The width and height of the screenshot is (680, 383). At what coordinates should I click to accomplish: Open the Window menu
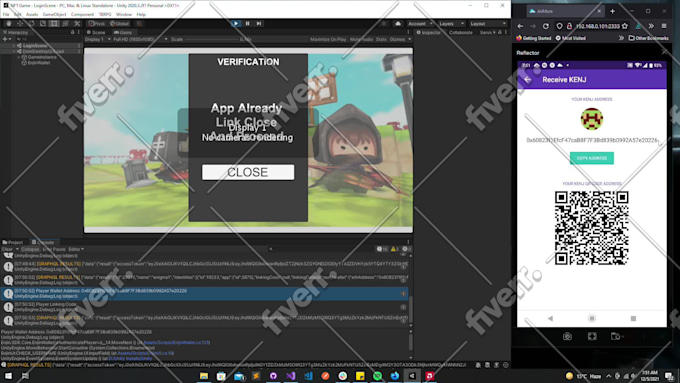click(124, 14)
